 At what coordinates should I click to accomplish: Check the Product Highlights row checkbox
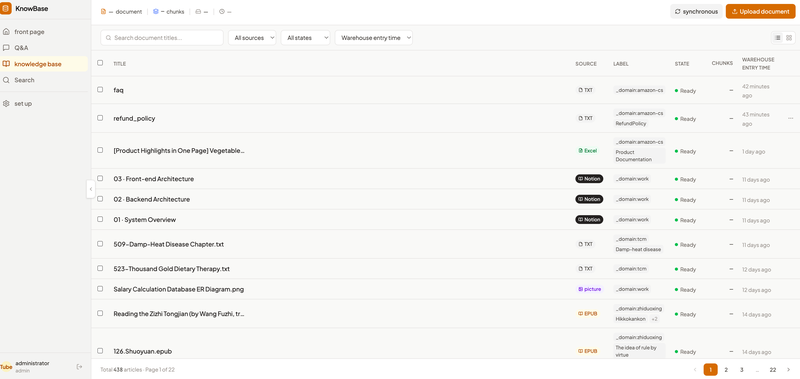point(100,150)
